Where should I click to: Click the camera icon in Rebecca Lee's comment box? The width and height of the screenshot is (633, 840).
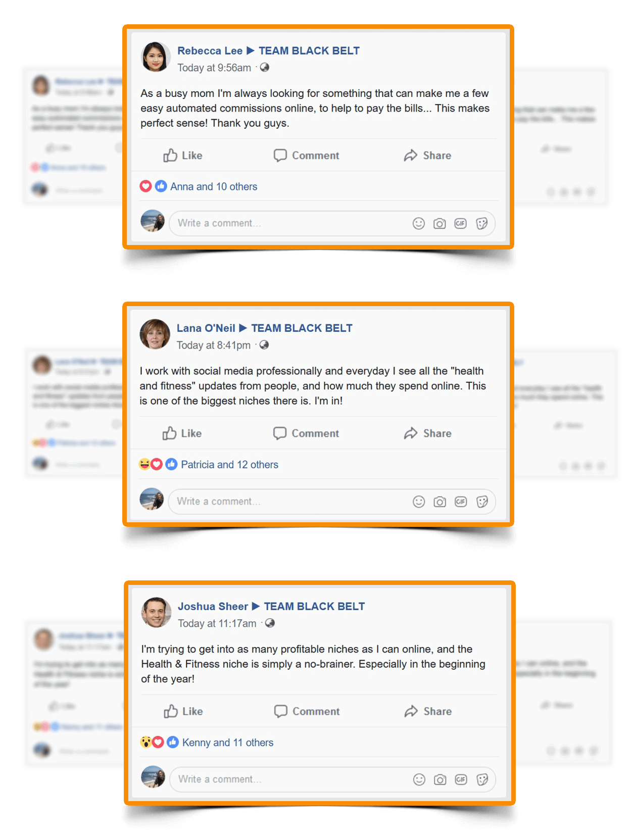(x=440, y=224)
